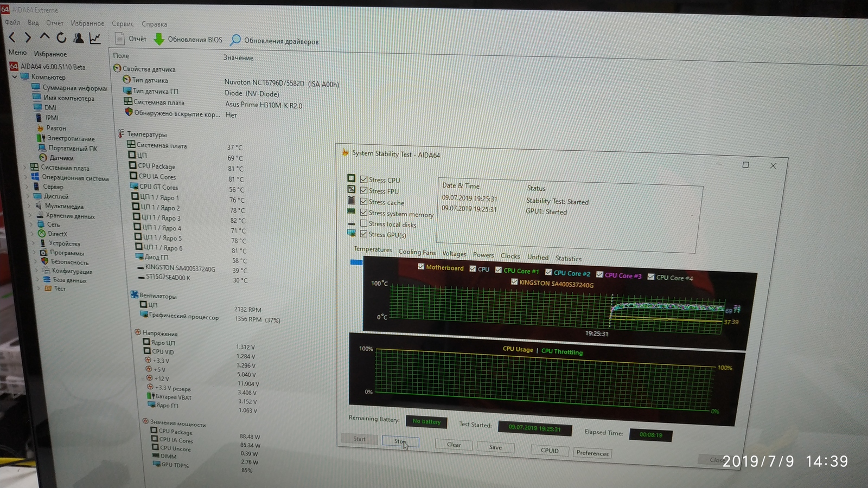The width and height of the screenshot is (868, 488).
Task: Click the Вентиляторы fan icon
Action: click(134, 294)
